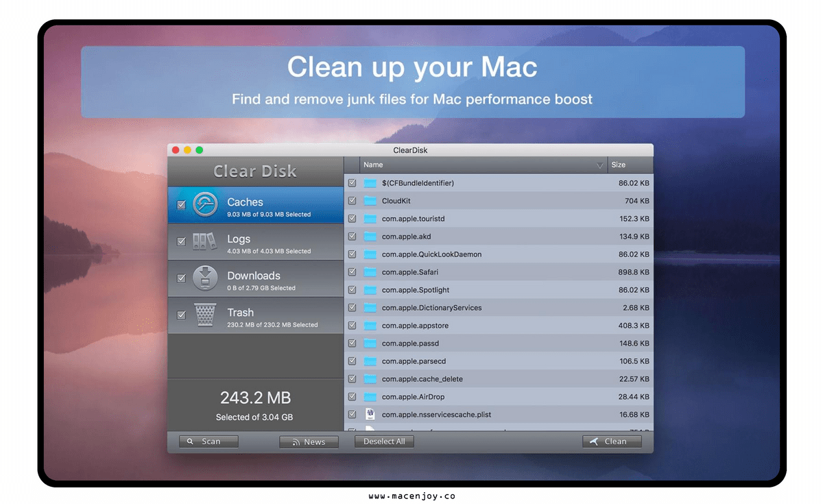Uncheck com.apple.touristd checkbox
823x504 pixels.
pos(352,219)
